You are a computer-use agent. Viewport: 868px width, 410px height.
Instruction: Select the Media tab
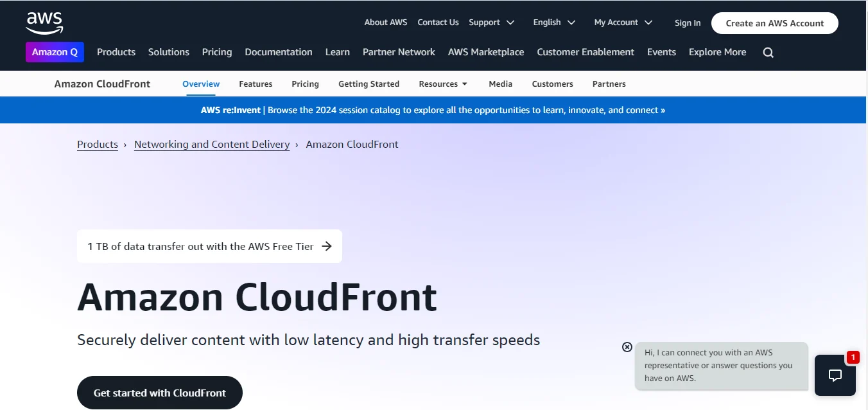501,84
